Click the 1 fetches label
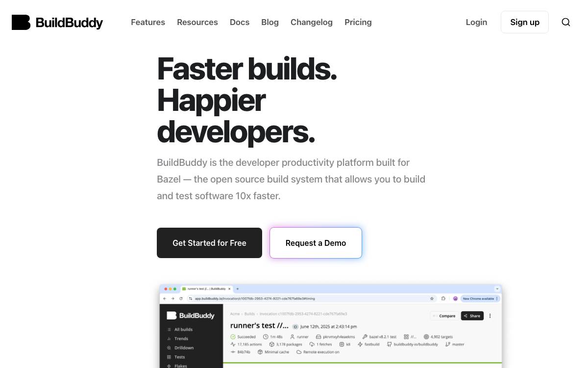This screenshot has height=368, width=588. pos(320,344)
